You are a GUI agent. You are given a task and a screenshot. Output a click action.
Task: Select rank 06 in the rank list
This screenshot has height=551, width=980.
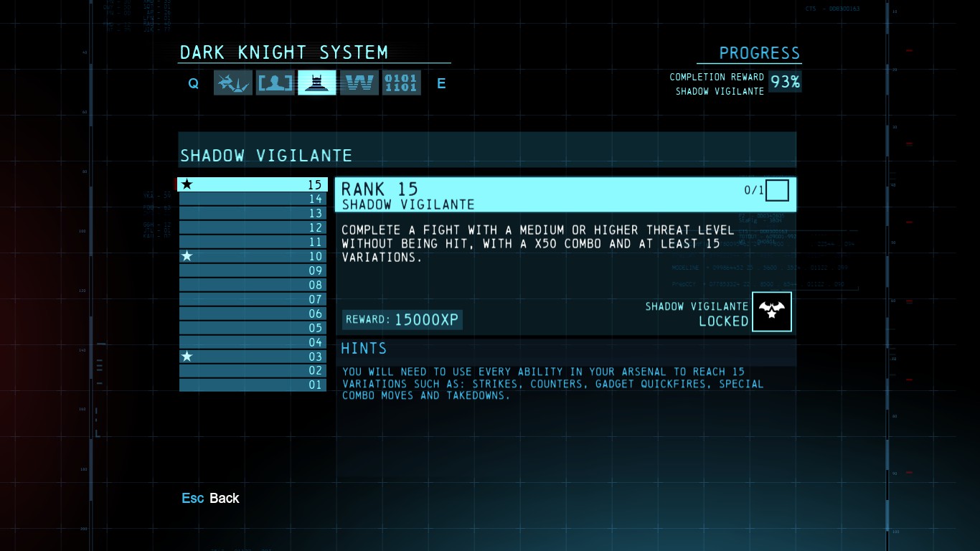[x=253, y=314]
